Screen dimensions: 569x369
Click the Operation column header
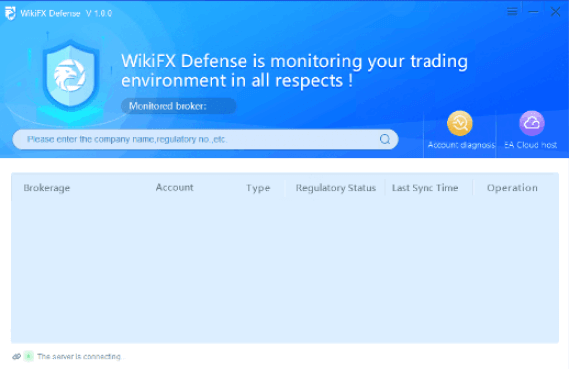pyautogui.click(x=512, y=188)
